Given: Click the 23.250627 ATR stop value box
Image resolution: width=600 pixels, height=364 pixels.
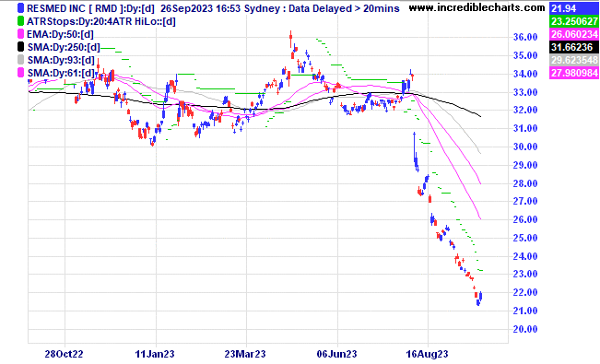Looking at the screenshot, I should pos(573,21).
